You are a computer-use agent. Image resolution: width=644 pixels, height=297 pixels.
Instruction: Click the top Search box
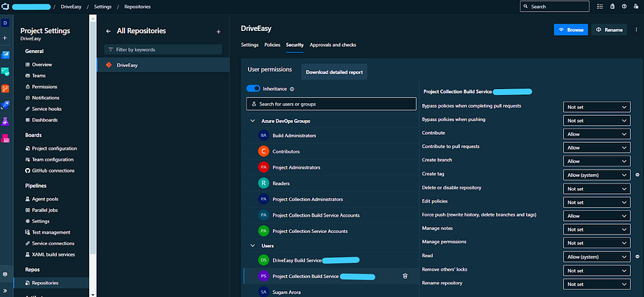554,7
